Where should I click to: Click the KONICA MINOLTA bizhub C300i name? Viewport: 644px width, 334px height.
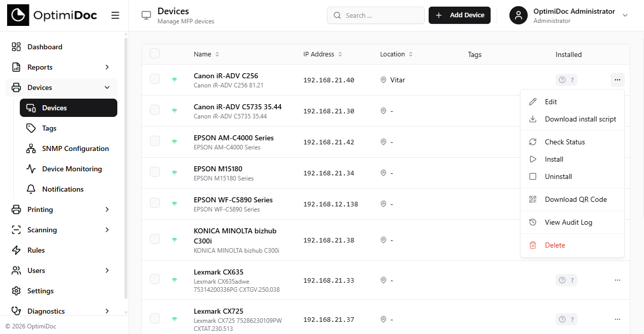pyautogui.click(x=235, y=235)
